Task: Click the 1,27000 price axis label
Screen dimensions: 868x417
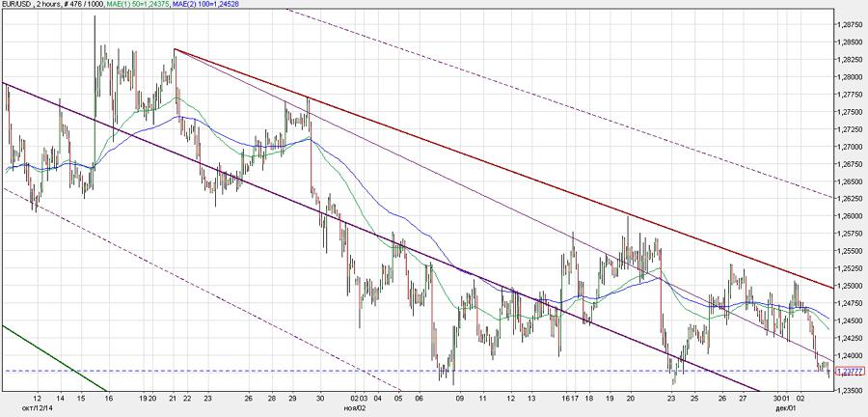Action: pyautogui.click(x=851, y=147)
